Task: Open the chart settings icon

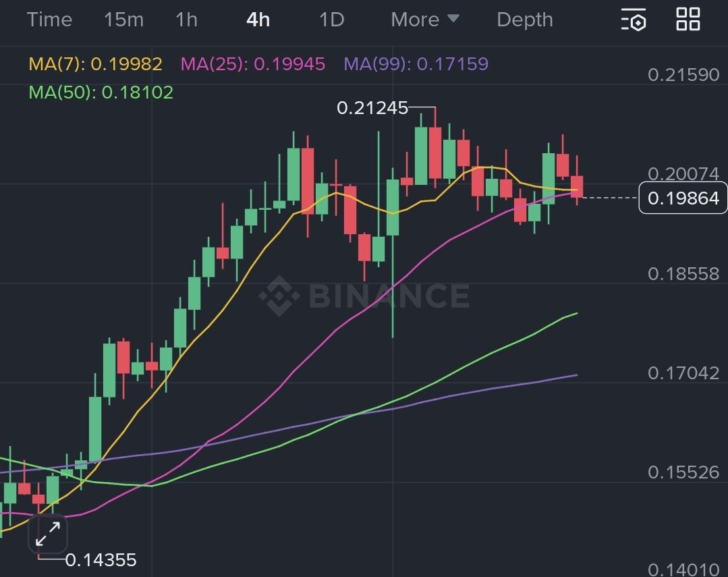Action: (x=634, y=20)
